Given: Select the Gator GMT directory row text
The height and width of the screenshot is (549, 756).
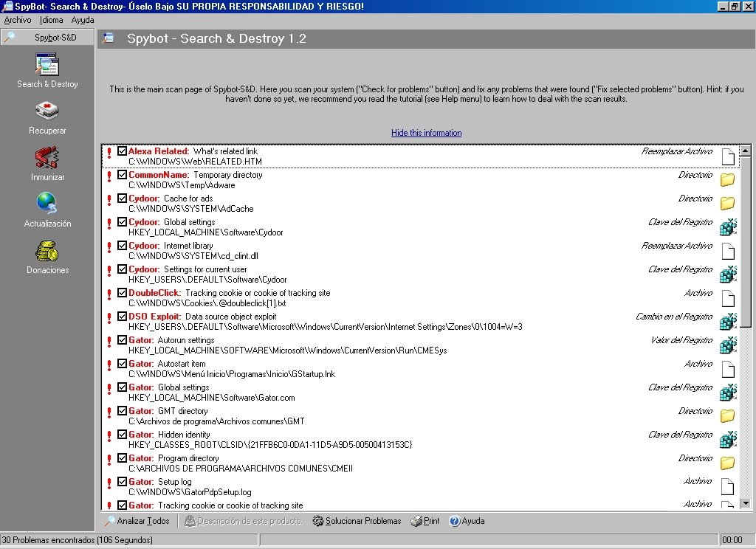Looking at the screenshot, I should 168,411.
